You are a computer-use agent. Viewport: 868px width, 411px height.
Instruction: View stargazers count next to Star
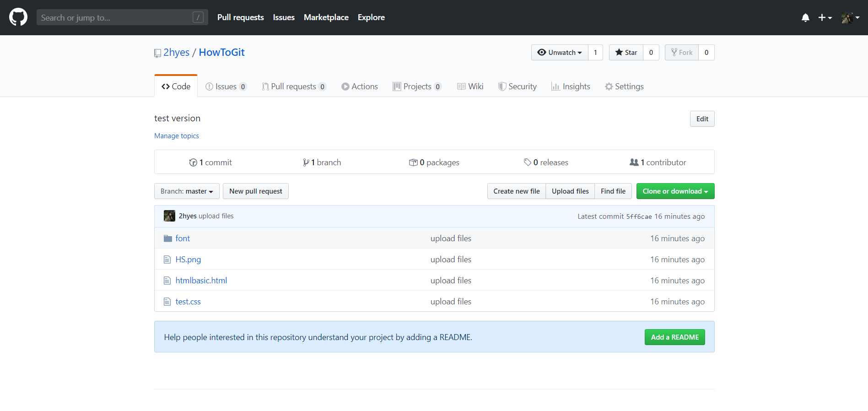click(651, 52)
